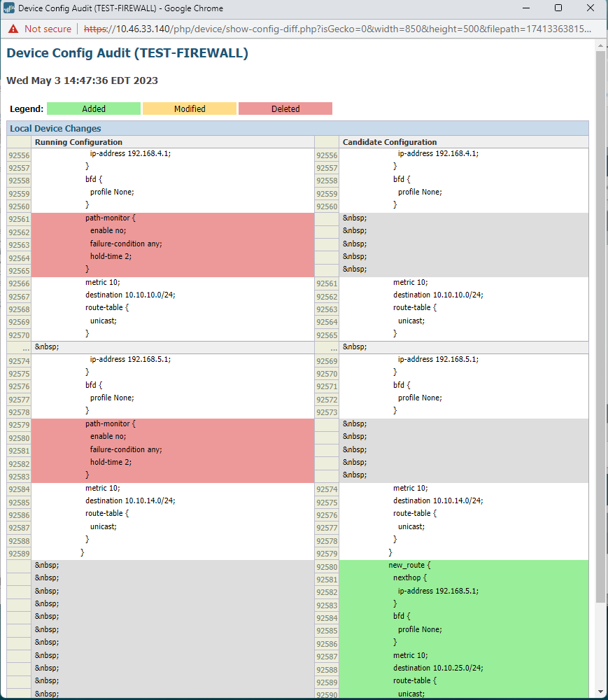Click 'metric 10;' on Candidate line 92574
This screenshot has width=608, height=700.
point(411,488)
